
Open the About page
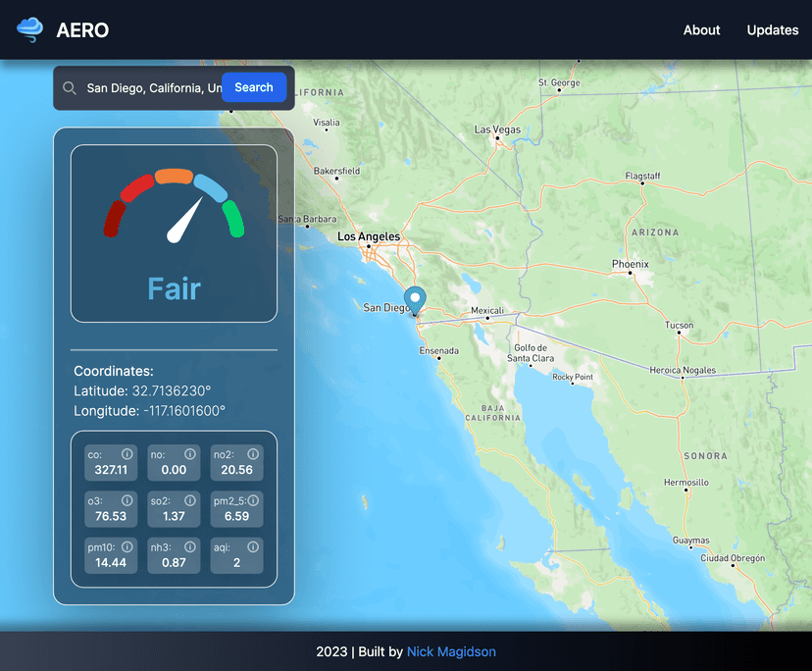[x=701, y=30]
